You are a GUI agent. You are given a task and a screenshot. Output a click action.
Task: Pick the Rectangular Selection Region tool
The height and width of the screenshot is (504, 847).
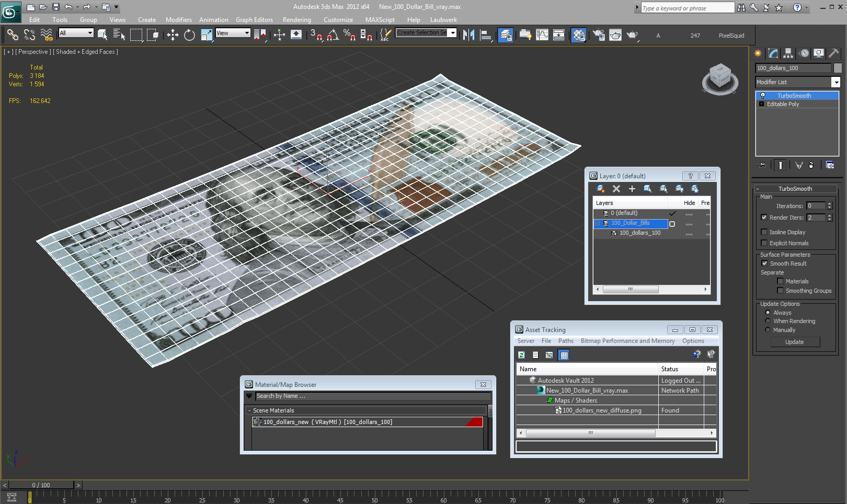click(136, 35)
